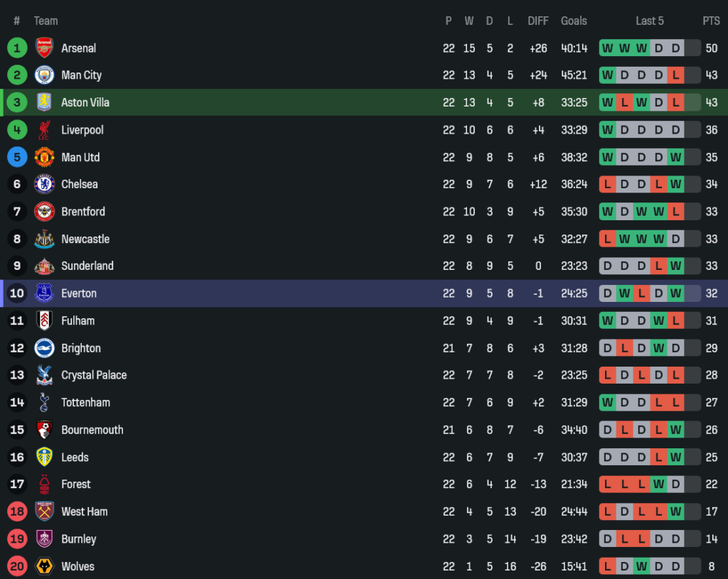Click Forest's most recent D result box
The image size is (728, 579).
click(x=675, y=485)
